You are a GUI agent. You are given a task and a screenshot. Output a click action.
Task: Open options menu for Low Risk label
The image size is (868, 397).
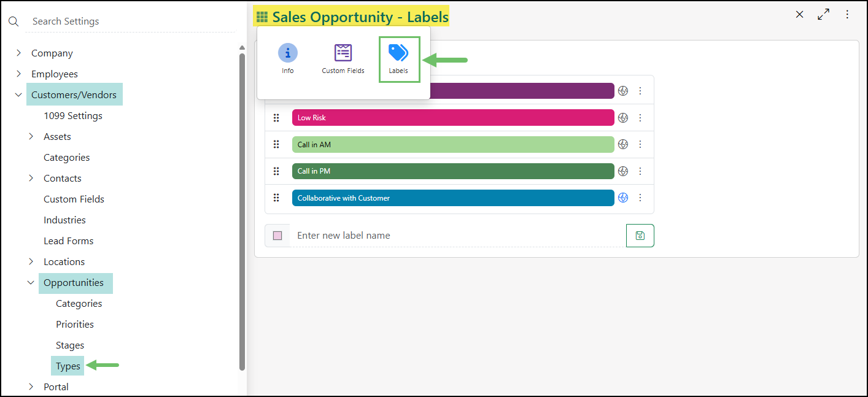pyautogui.click(x=640, y=118)
